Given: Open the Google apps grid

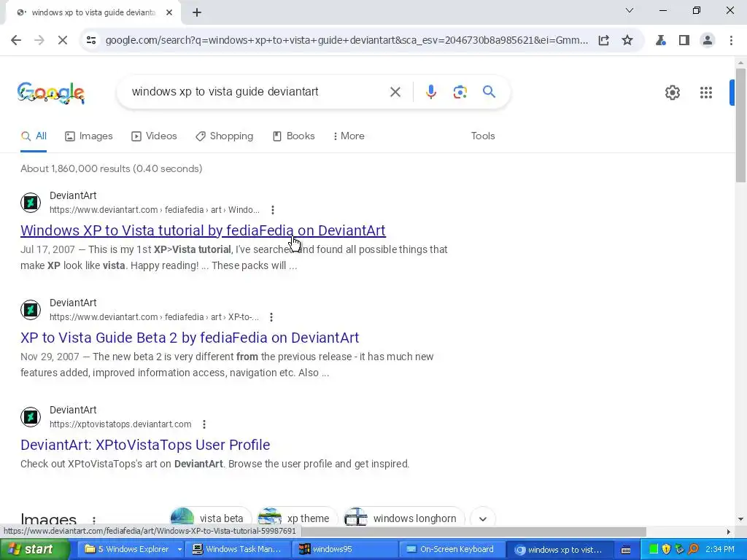Looking at the screenshot, I should pyautogui.click(x=706, y=93).
